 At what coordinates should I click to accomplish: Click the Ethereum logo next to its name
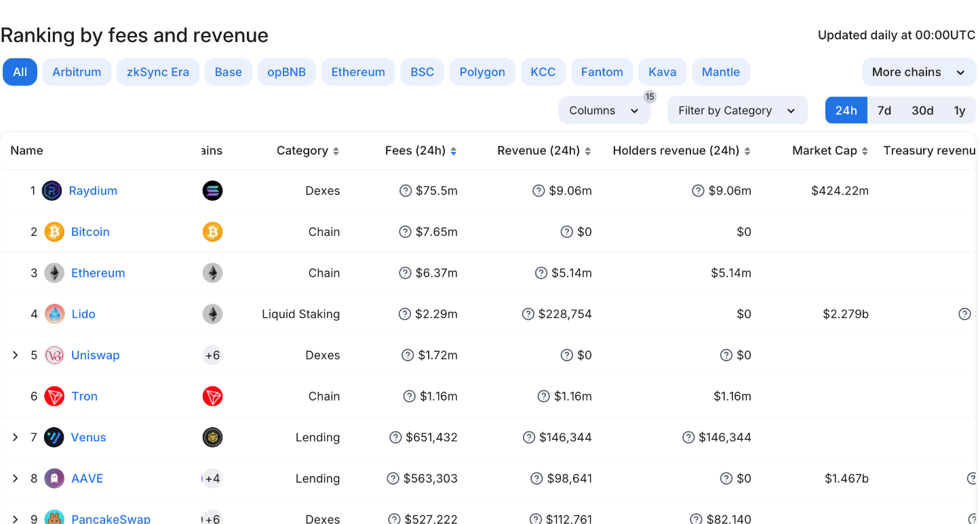(x=54, y=273)
